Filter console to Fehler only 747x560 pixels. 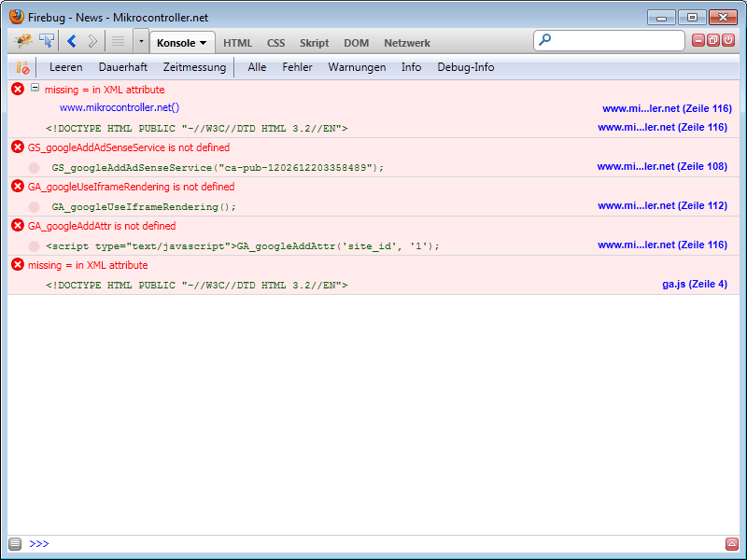297,67
